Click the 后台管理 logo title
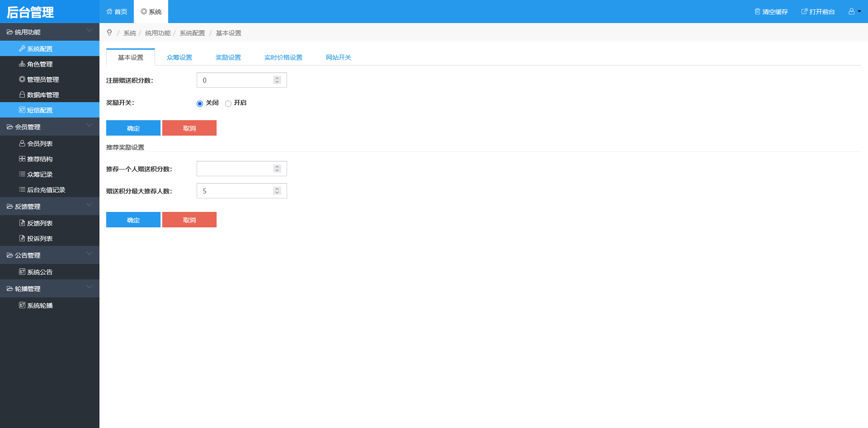 [30, 12]
